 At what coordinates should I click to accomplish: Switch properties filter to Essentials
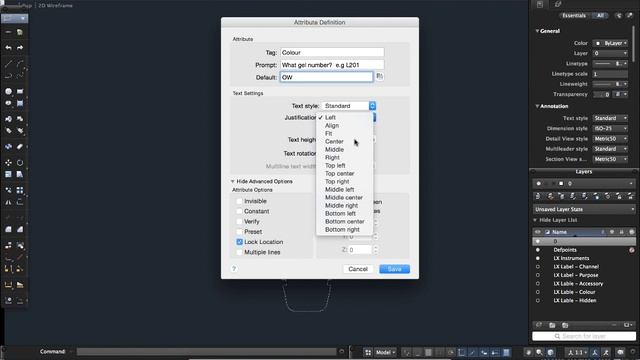point(573,16)
